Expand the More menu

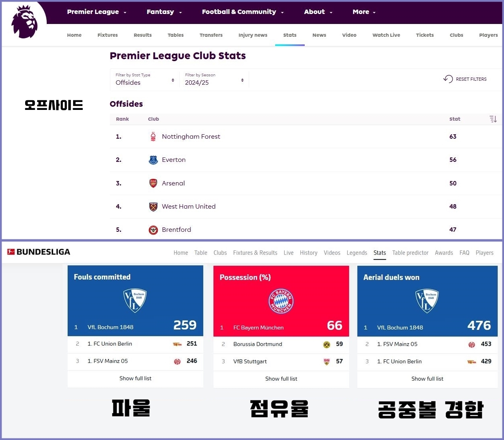pos(364,12)
